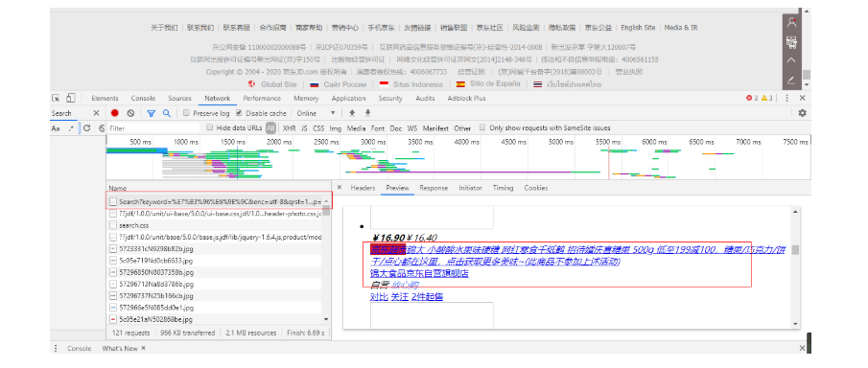The image size is (868, 368).
Task: Filter requests by XHR type
Action: tap(289, 127)
